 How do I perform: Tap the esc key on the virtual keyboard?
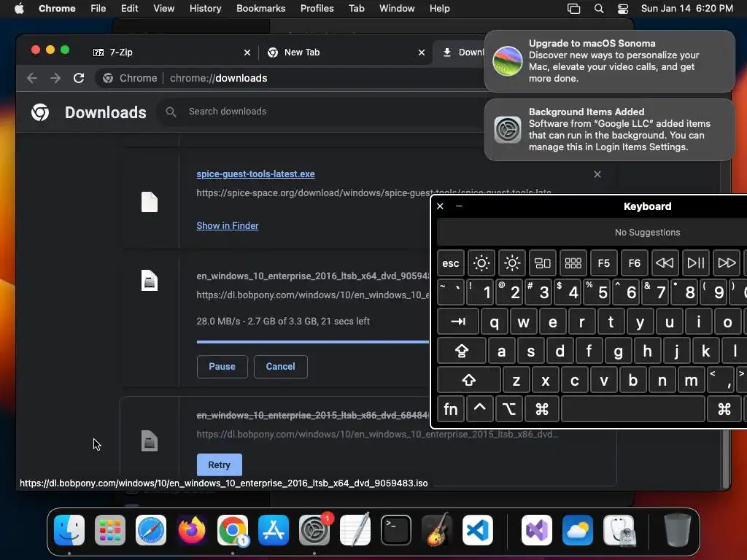click(451, 262)
